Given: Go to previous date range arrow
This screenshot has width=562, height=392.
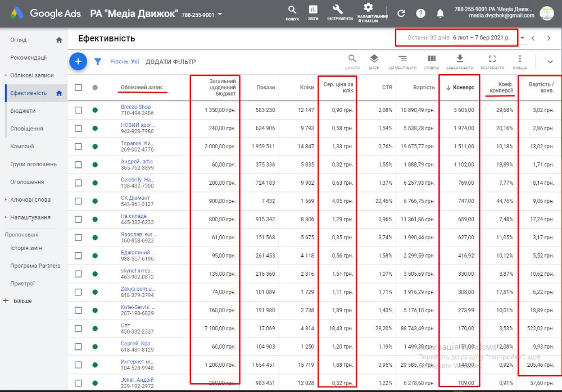Looking at the screenshot, I should point(533,38).
